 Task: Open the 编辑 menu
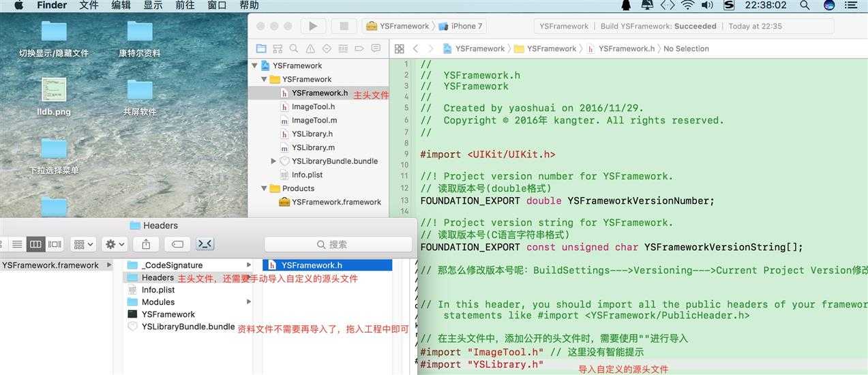pos(121,5)
